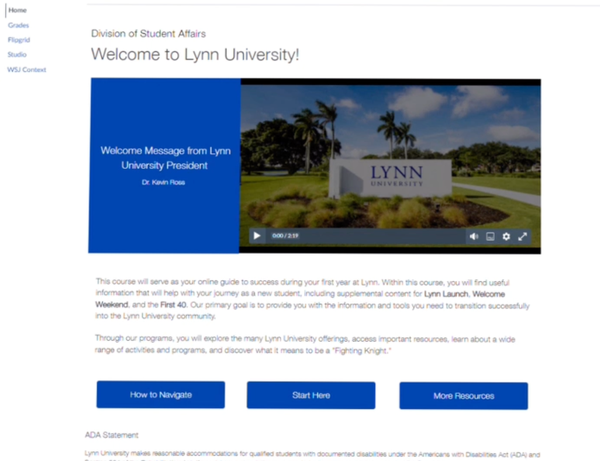
Task: Open video settings gear icon
Action: [506, 236]
